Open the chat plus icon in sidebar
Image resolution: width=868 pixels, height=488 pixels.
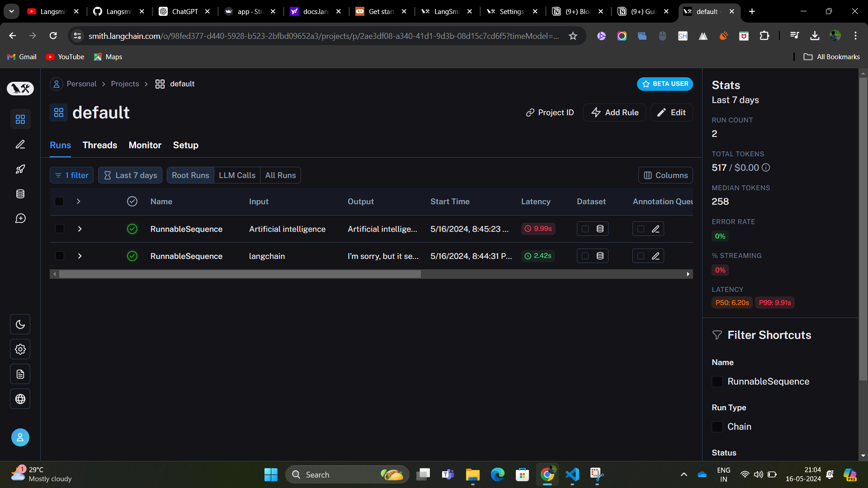(20, 219)
